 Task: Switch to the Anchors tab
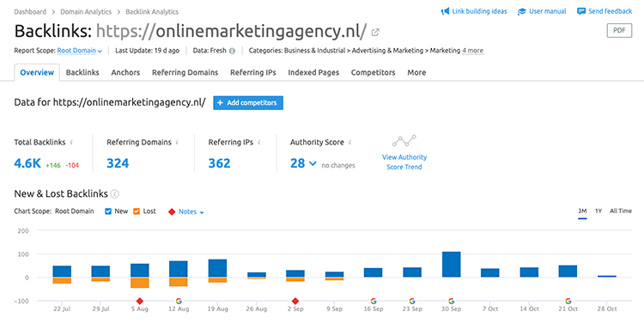125,73
